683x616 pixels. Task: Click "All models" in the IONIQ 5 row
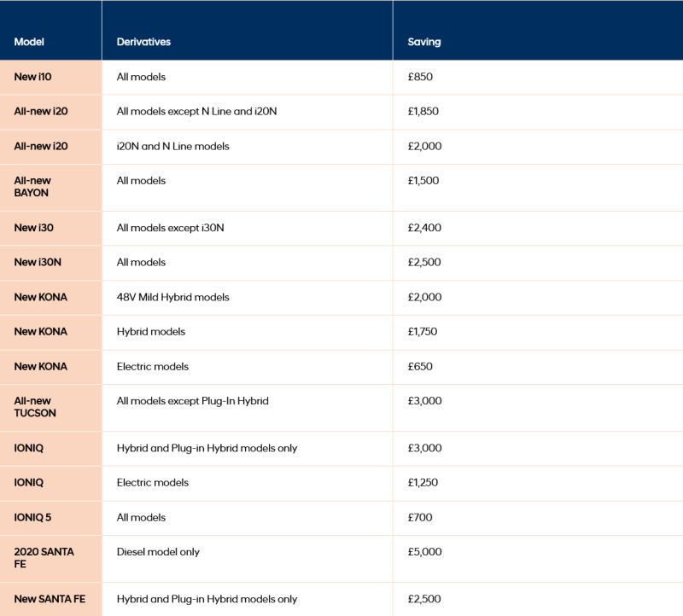tap(141, 517)
